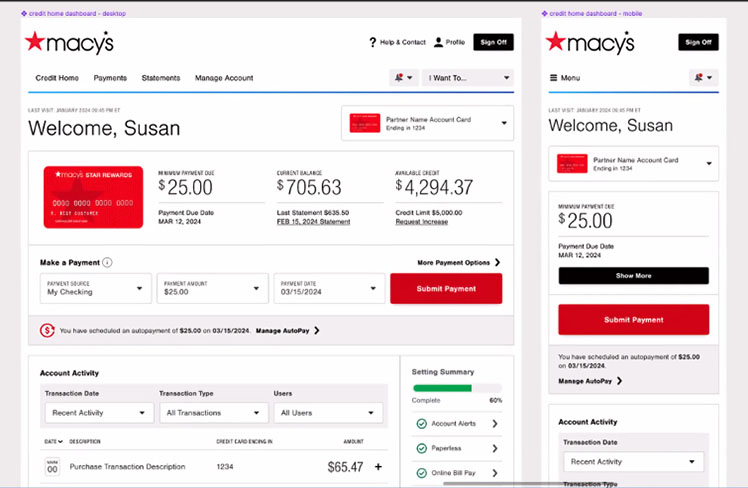Click the desktop Macy's star logo
Screen dimensions: 748x488
(36, 42)
